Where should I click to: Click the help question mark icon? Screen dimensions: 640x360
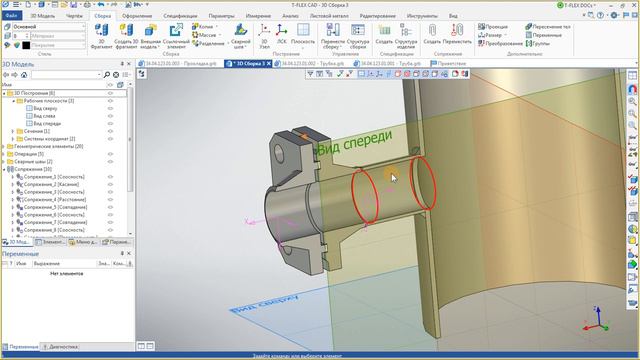(x=600, y=16)
